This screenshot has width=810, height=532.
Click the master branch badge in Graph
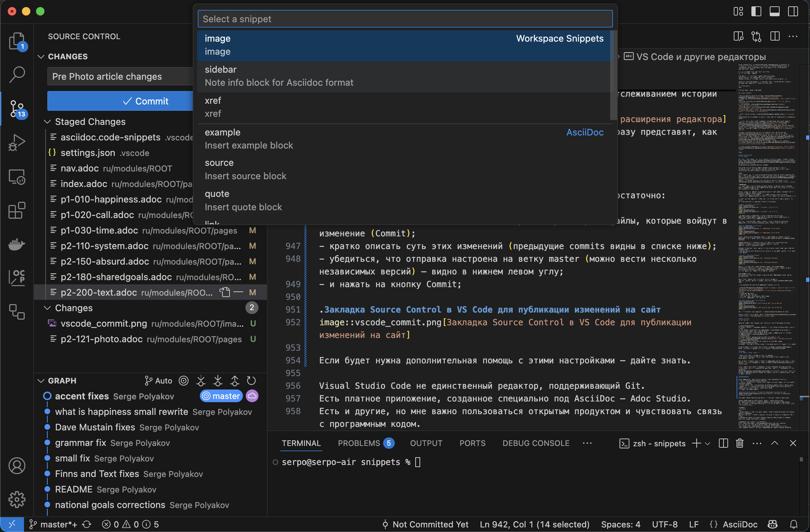221,396
